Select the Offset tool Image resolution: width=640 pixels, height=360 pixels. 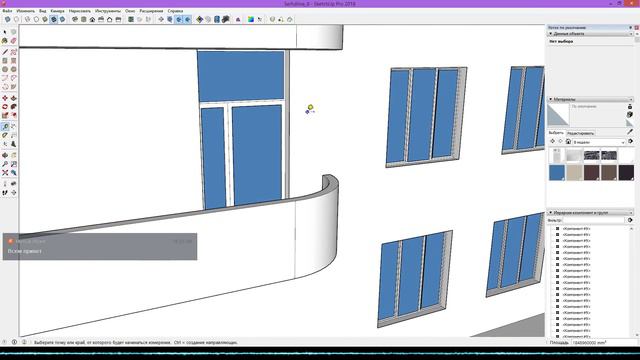pos(13,116)
